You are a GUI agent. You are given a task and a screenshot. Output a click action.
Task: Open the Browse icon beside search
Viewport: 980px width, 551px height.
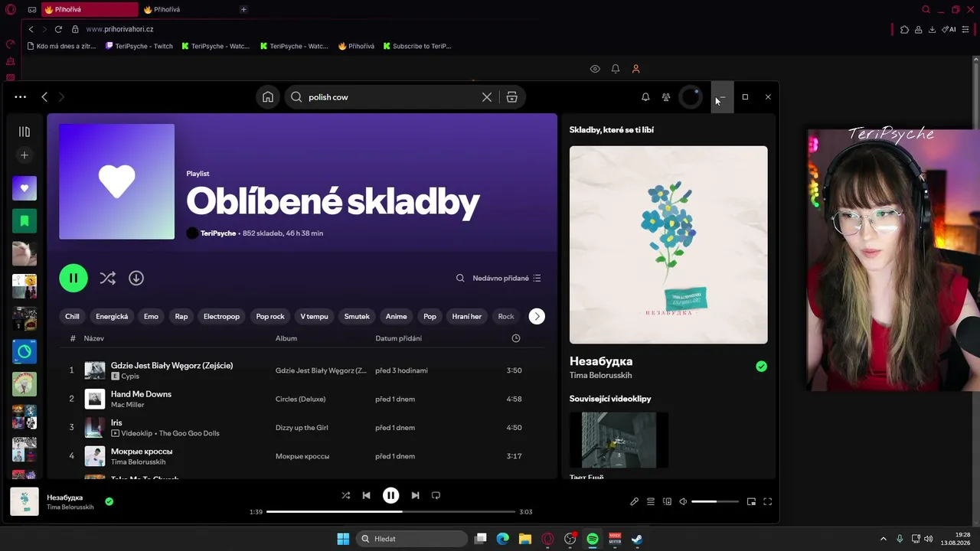[512, 97]
